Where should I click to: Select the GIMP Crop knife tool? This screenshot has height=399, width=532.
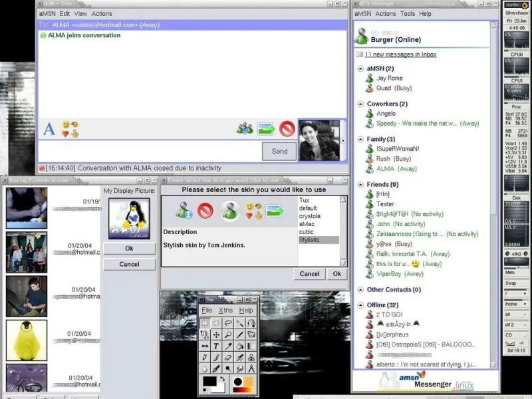point(239,334)
